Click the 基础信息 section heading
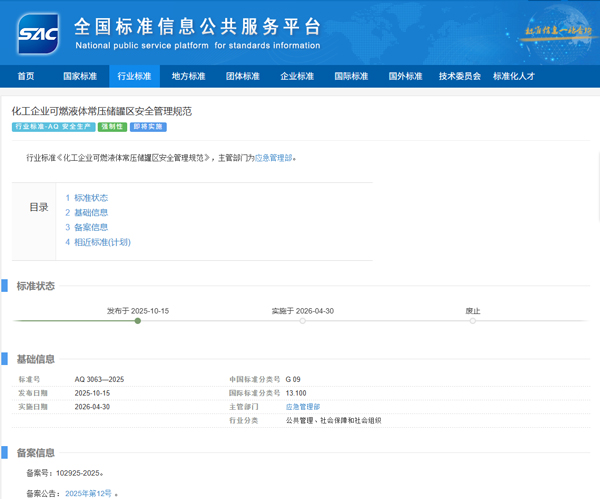Image resolution: width=600 pixels, height=499 pixels. [36, 359]
